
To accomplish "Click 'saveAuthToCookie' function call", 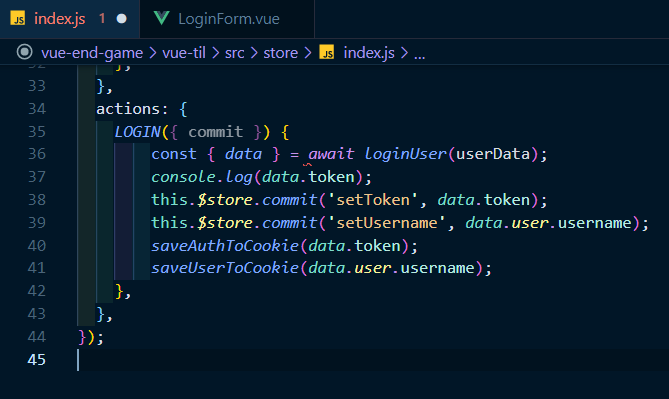I will pos(225,246).
